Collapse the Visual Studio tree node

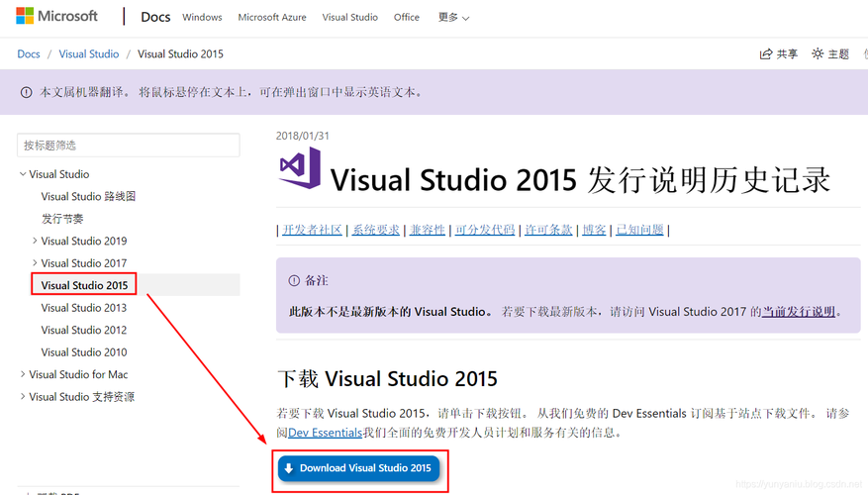click(23, 174)
